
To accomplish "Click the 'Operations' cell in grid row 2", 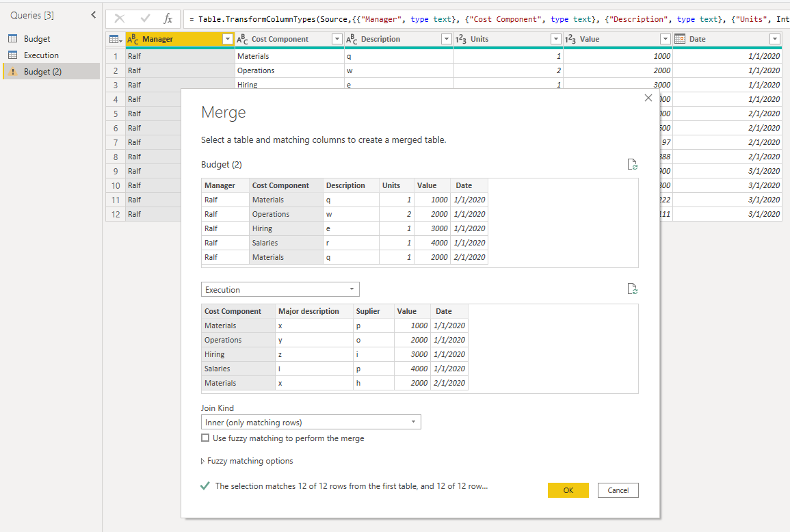I will coord(290,70).
